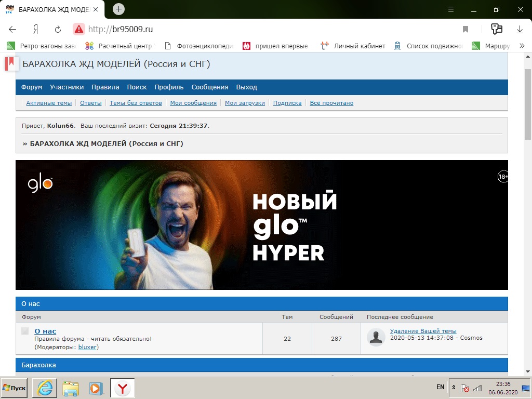Open the Ответы link
Viewport: 532px width, 399px height.
click(x=90, y=103)
